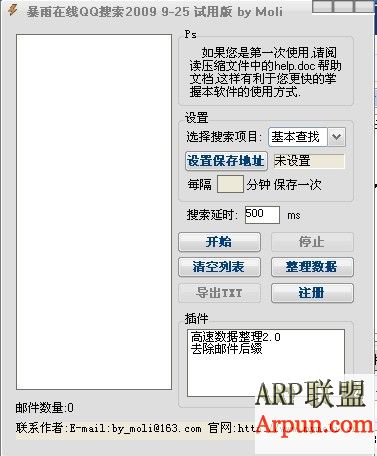Select the 去除邮件后缀 plugin entry
Viewport: 377px width, 456px height.
point(226,349)
